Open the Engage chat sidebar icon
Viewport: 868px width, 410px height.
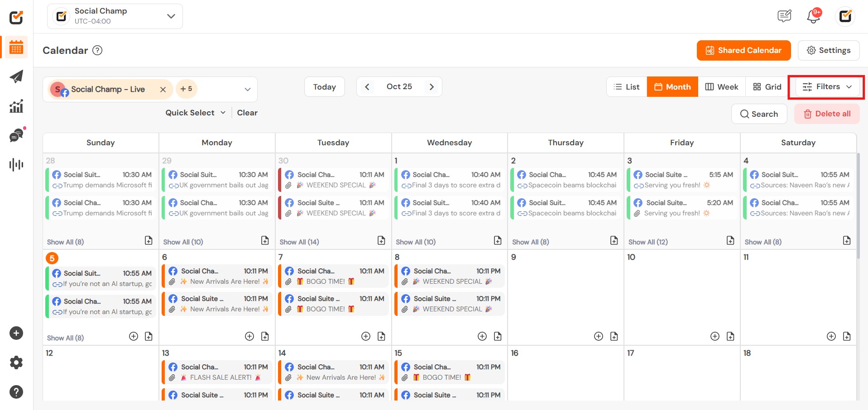(16, 135)
